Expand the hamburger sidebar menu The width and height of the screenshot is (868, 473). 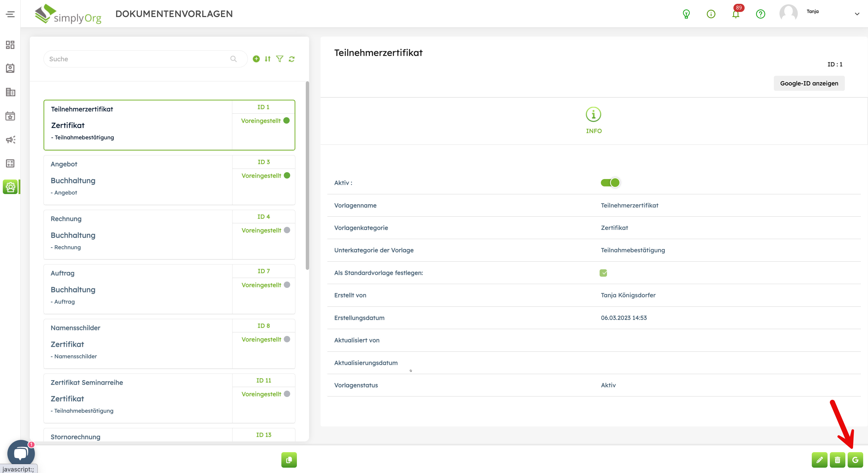[10, 14]
